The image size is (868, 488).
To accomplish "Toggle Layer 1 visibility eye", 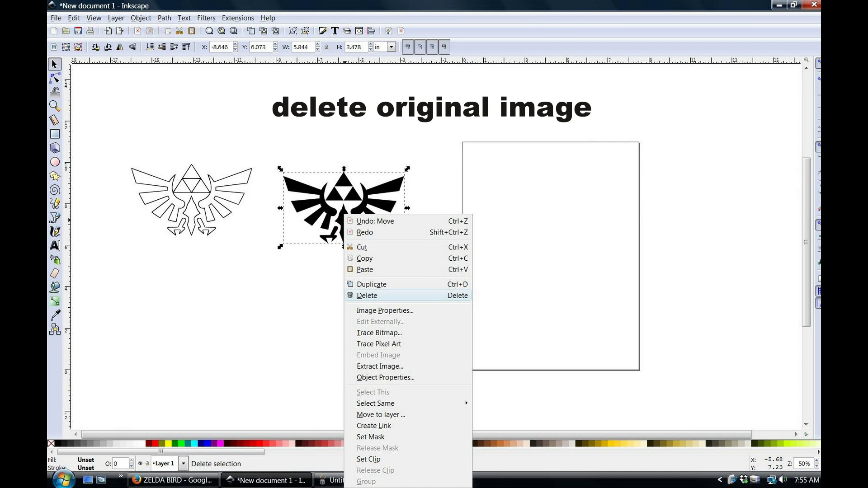I will [140, 463].
